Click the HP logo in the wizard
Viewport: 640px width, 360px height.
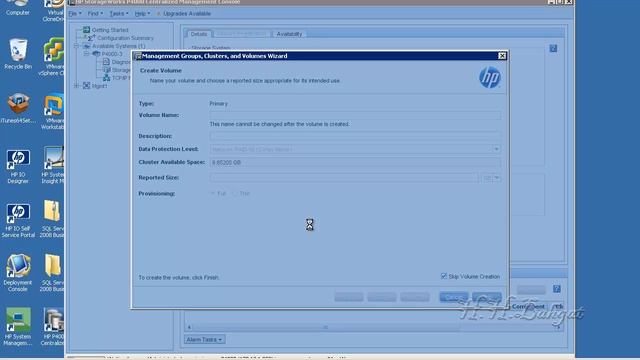(489, 78)
